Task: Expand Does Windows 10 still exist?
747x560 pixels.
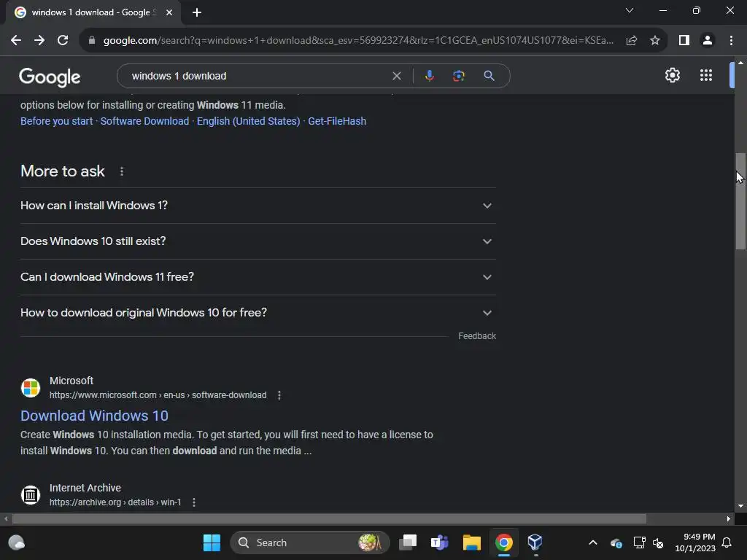Action: (x=258, y=241)
